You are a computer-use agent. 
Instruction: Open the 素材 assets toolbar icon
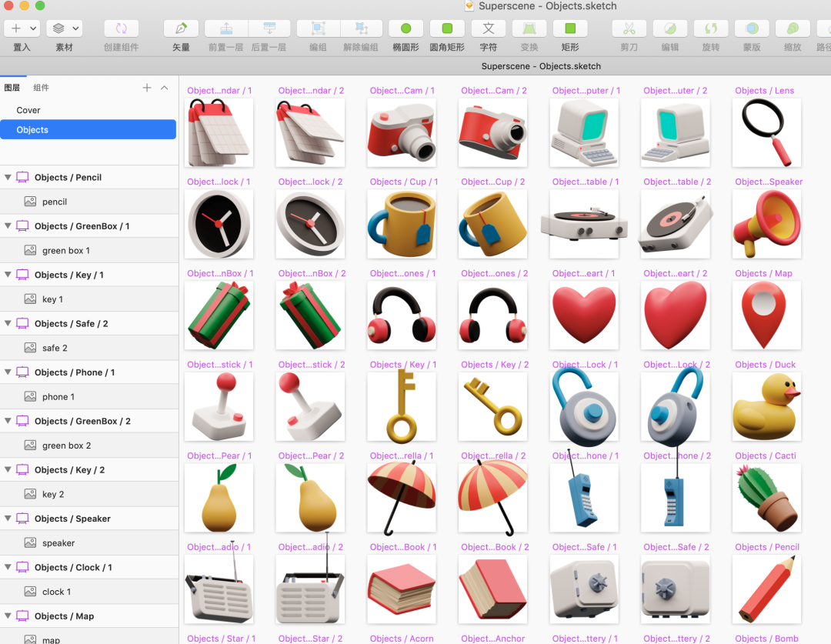58,28
